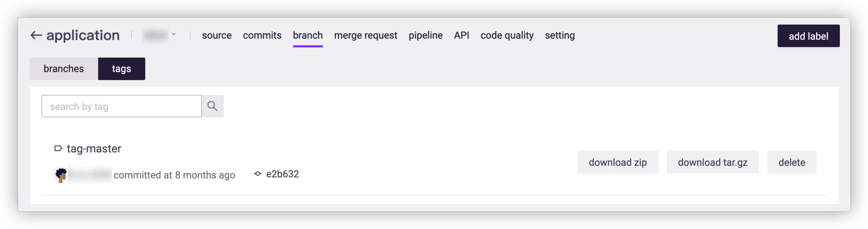
Task: Click the committer avatar image
Action: [61, 175]
